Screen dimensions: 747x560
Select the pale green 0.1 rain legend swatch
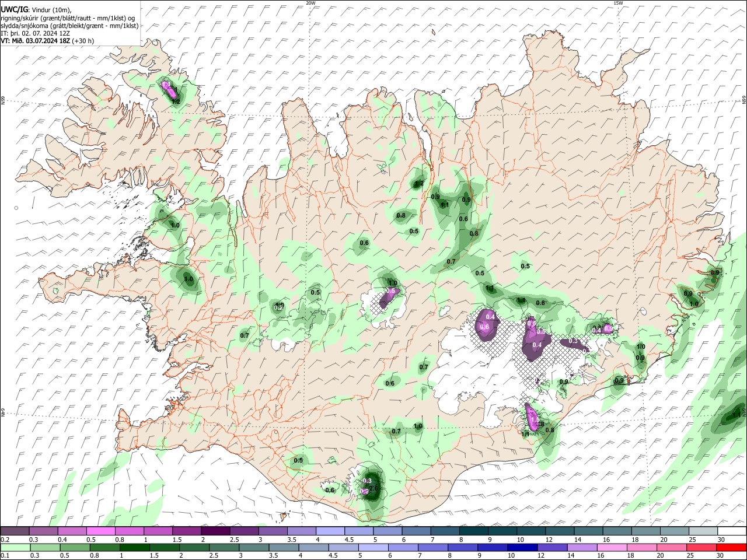[x=15, y=548]
